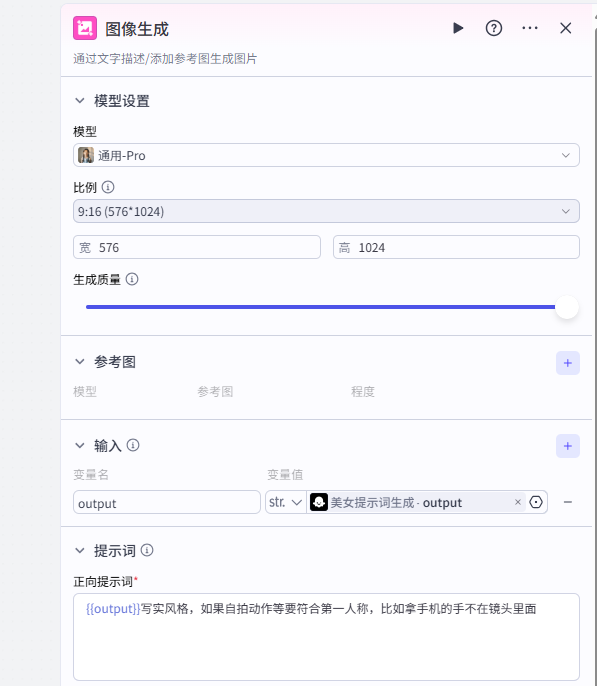Screen dimensions: 597x686
Task: Click the 宽 576 width input field
Action: coord(197,247)
